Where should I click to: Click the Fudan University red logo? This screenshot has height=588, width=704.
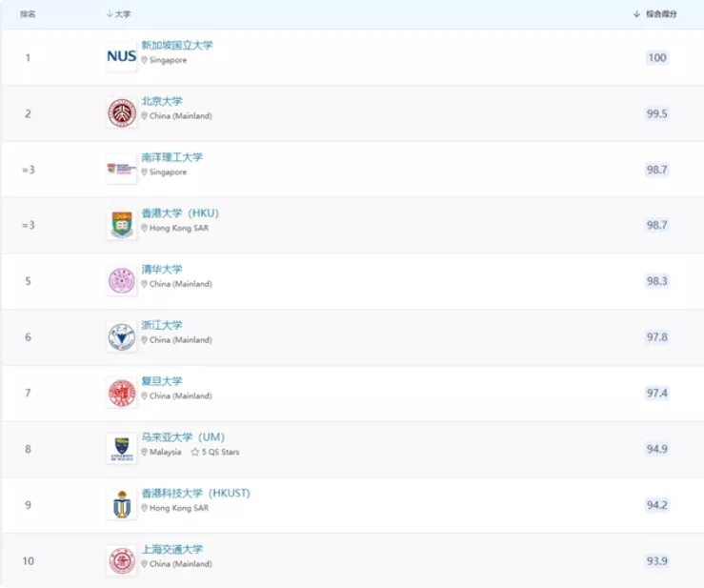[121, 393]
